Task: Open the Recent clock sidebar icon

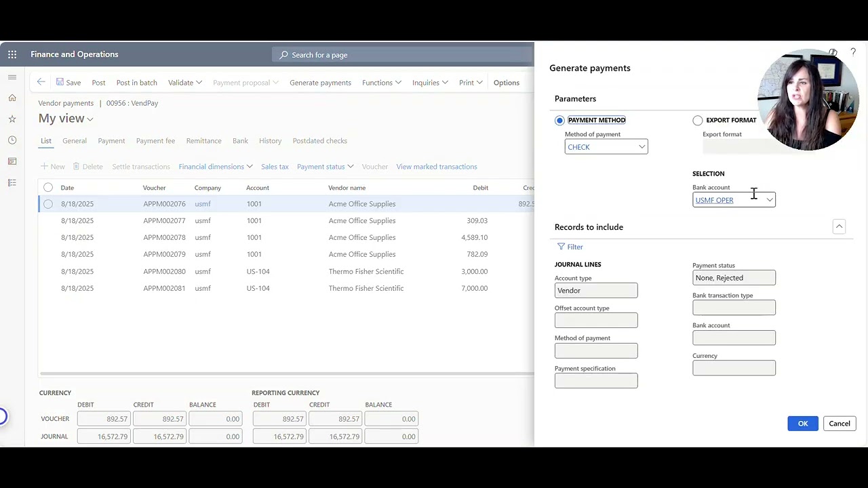Action: 12,140
